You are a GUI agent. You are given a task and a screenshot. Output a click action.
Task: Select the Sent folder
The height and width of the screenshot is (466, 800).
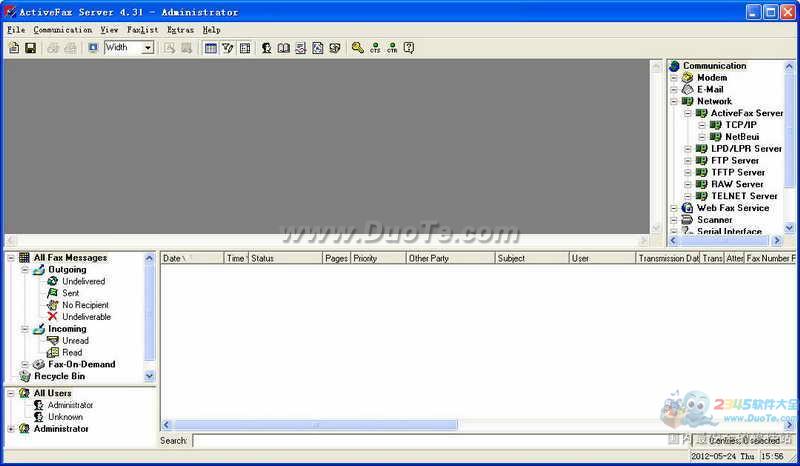[70, 293]
